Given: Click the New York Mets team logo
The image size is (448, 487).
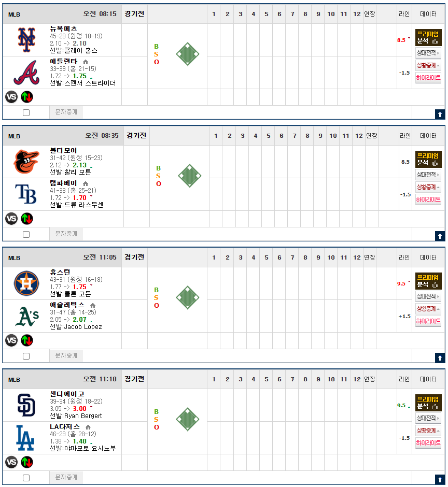Looking at the screenshot, I should [26, 40].
